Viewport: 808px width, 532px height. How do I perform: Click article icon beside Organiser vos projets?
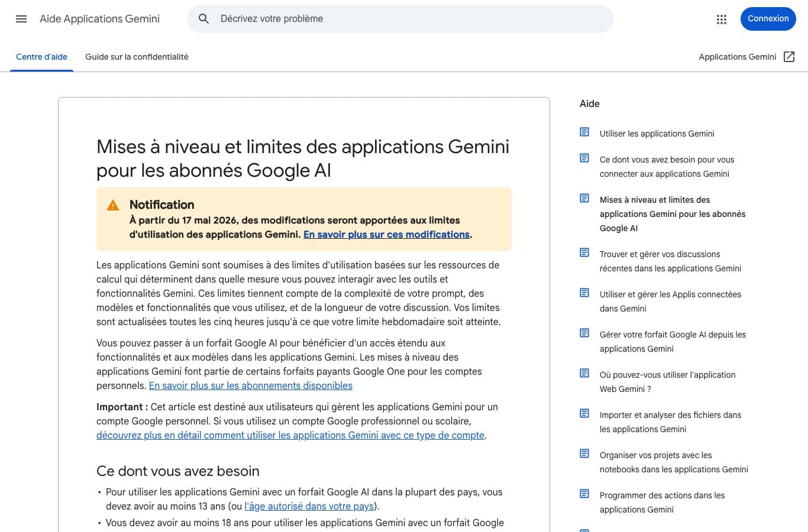584,454
